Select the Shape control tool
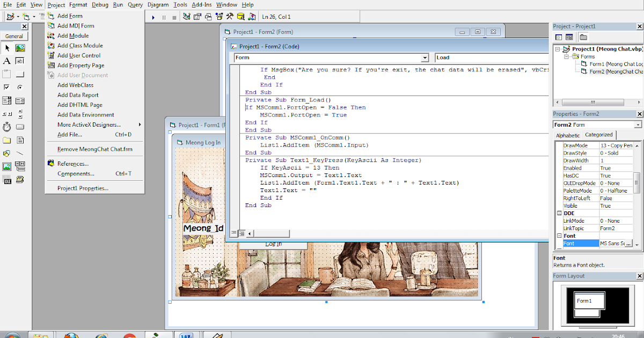This screenshot has height=338, width=644. click(7, 153)
